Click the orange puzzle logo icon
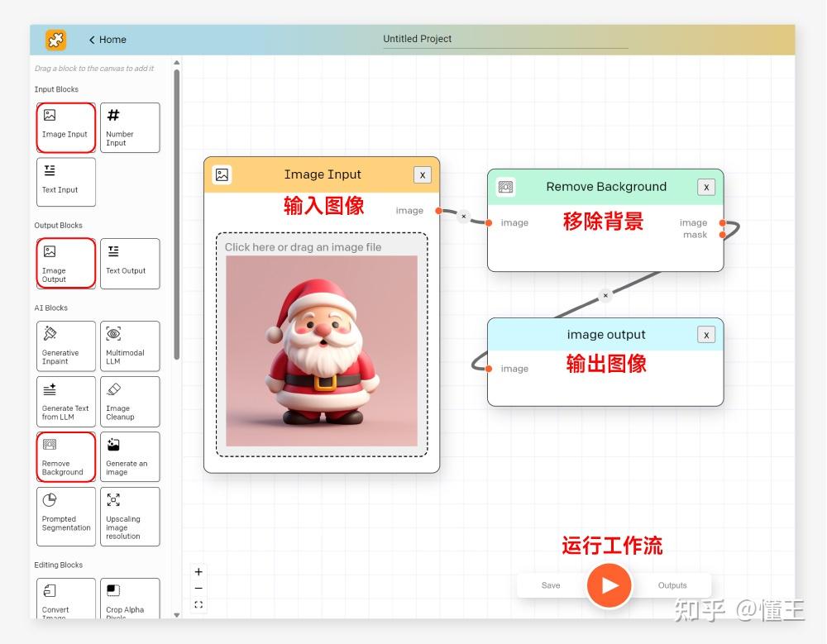The height and width of the screenshot is (644, 827). [55, 39]
